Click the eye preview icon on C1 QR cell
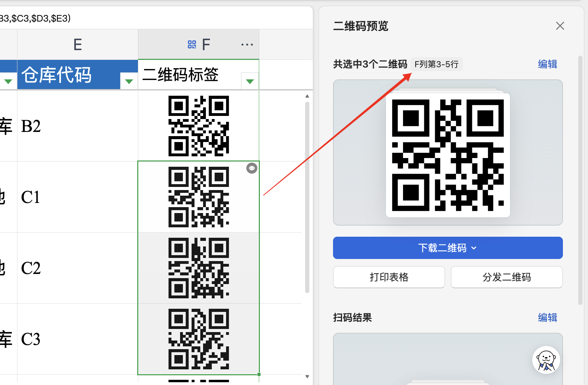 [x=252, y=168]
